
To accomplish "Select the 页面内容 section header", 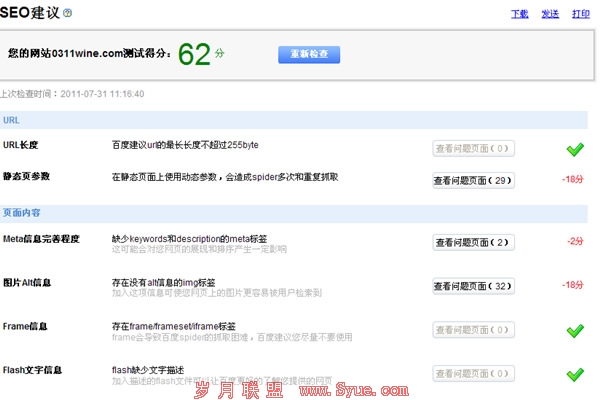I will (x=20, y=213).
